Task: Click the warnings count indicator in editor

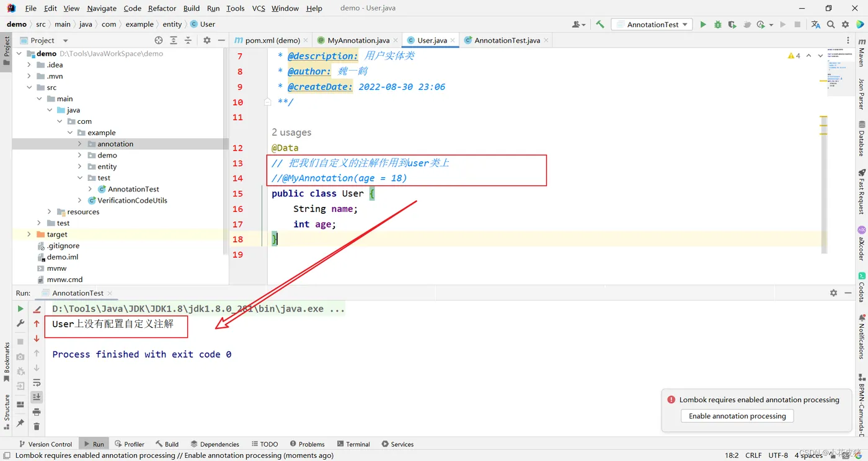Action: (x=794, y=56)
